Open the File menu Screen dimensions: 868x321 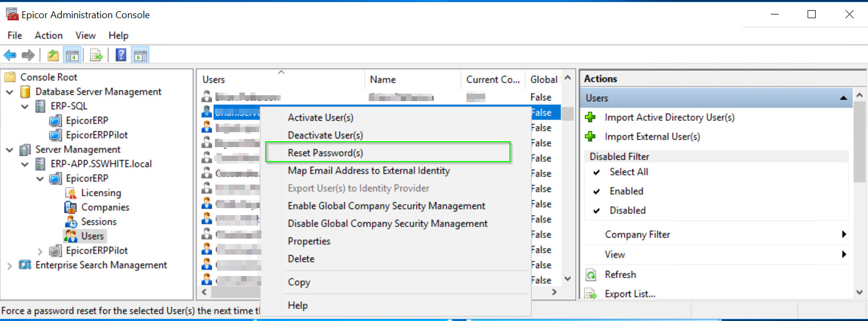(x=15, y=35)
